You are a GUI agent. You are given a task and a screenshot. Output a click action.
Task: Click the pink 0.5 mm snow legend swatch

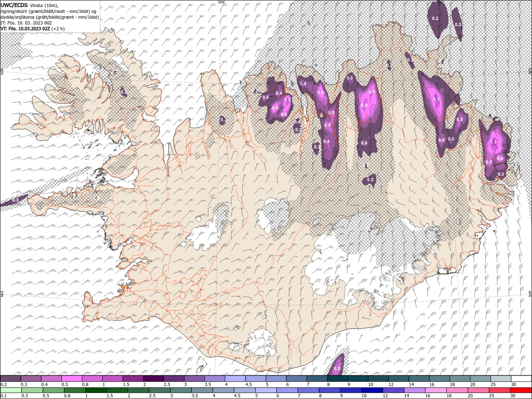[x=72, y=378]
